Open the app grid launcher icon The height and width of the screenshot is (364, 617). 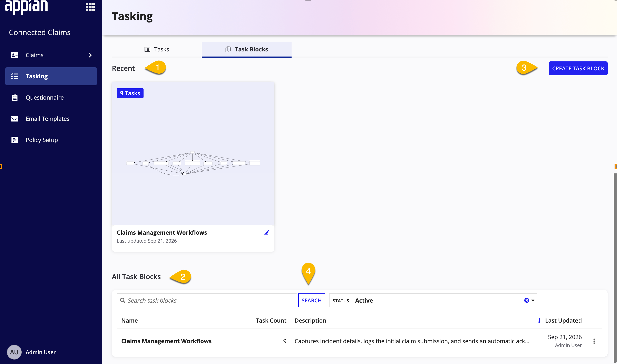click(x=90, y=7)
